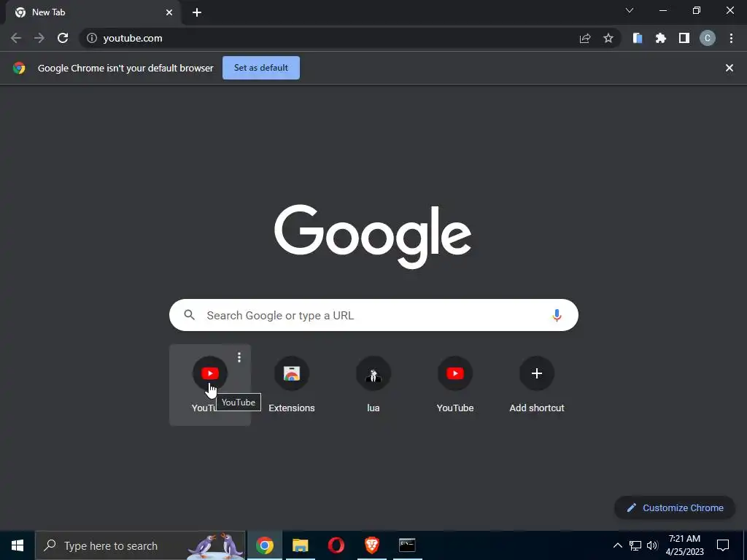Switch to Chrome in the taskbar
This screenshot has width=747, height=560.
pyautogui.click(x=265, y=545)
